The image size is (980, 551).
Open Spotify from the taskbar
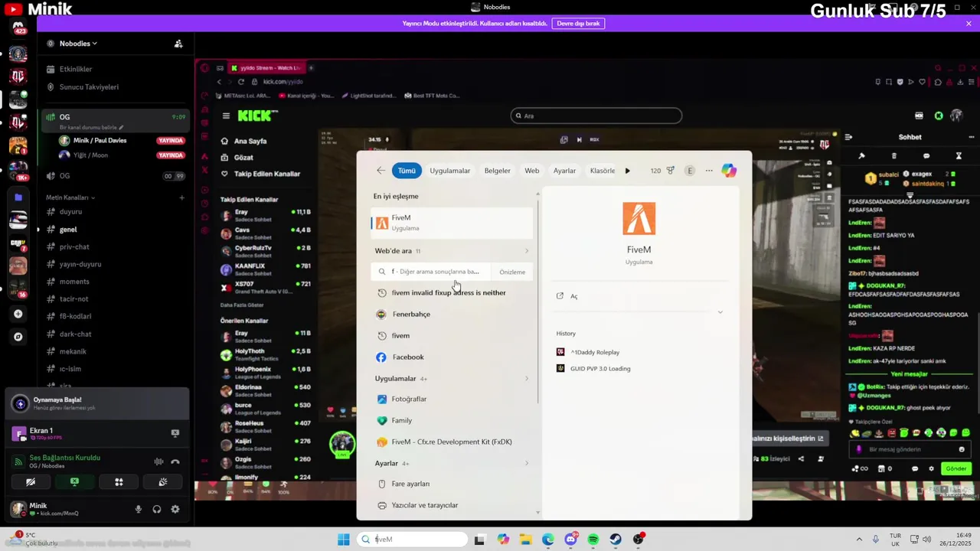coord(593,540)
